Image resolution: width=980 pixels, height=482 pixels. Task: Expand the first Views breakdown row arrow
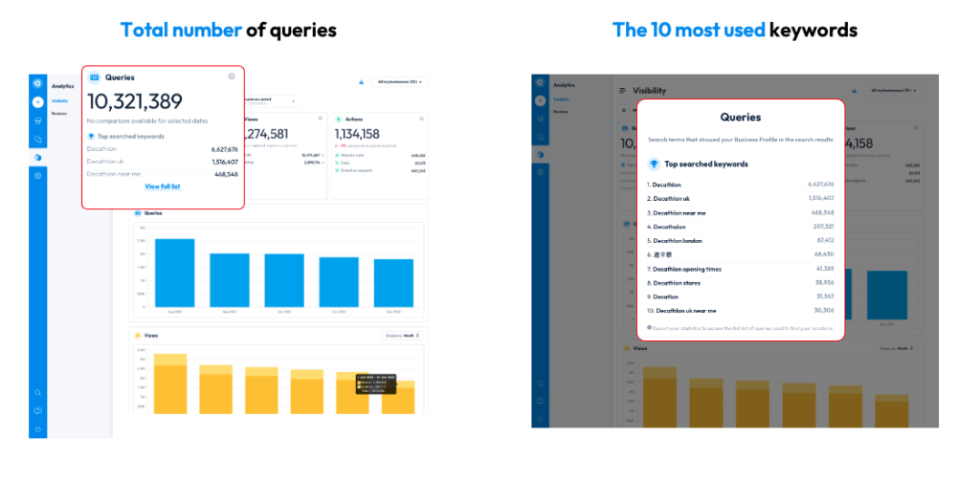click(x=323, y=155)
